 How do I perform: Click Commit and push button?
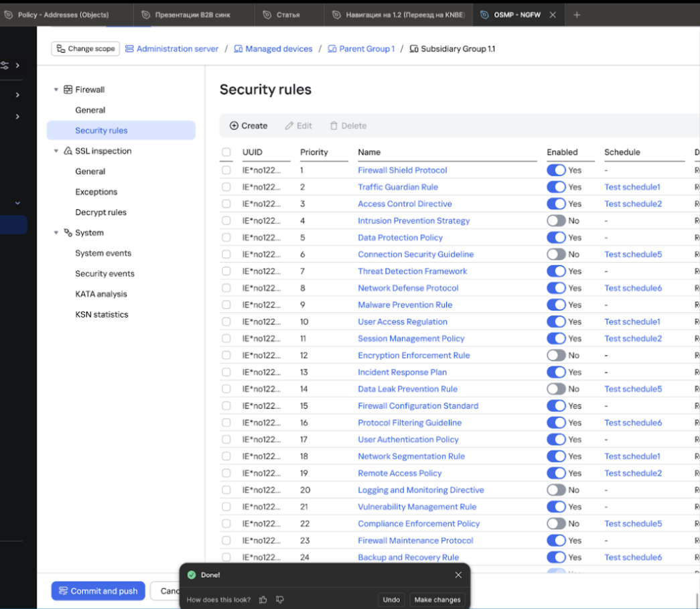pyautogui.click(x=98, y=591)
